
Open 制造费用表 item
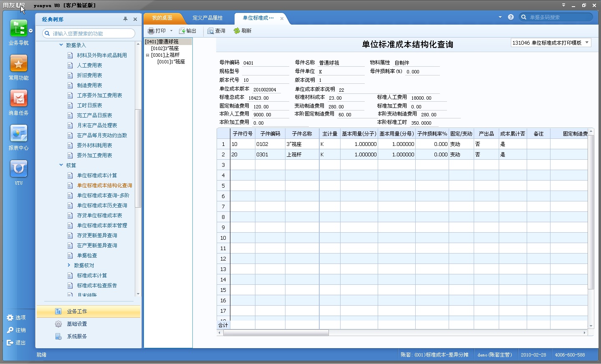coord(89,85)
